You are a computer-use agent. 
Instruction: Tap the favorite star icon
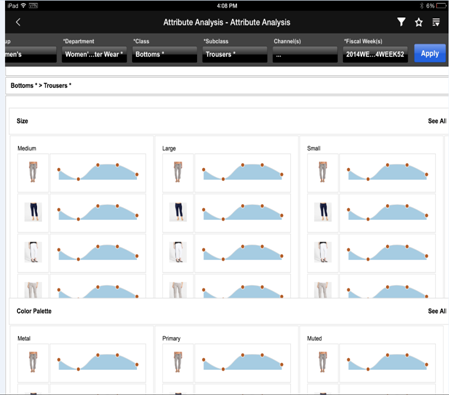[x=419, y=22]
